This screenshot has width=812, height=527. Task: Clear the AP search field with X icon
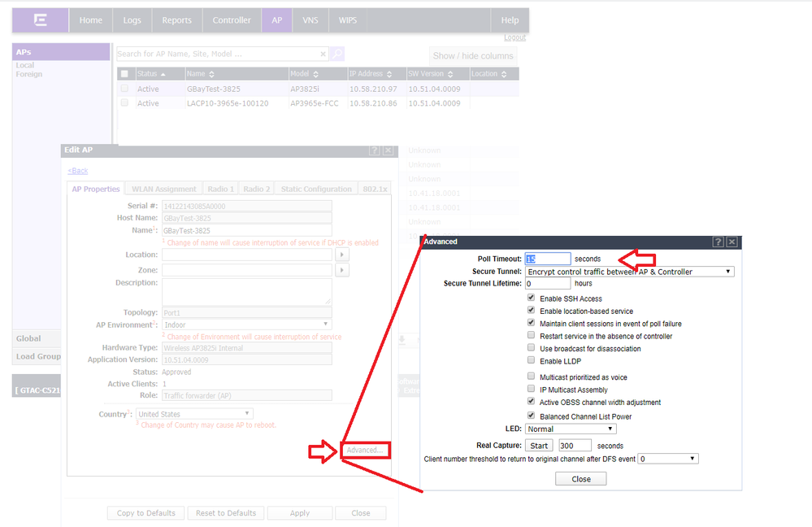323,54
